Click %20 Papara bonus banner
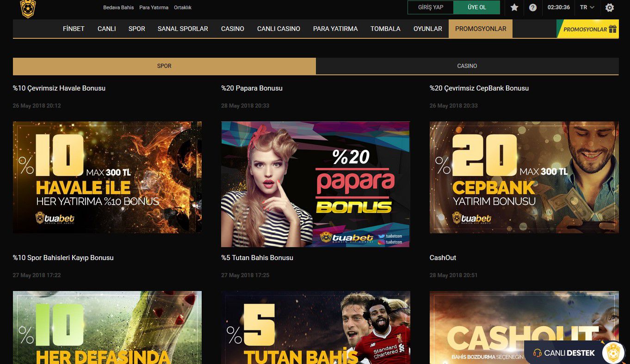The height and width of the screenshot is (364, 630). 315,184
